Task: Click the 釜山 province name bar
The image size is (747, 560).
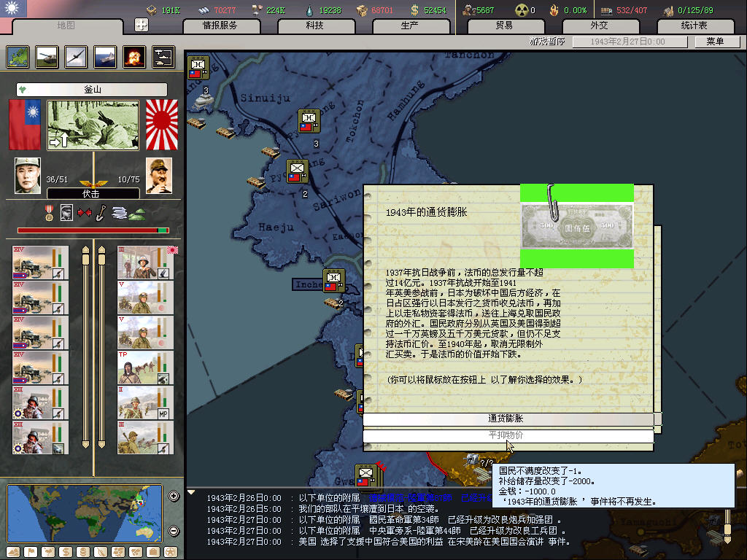Action: [x=92, y=90]
